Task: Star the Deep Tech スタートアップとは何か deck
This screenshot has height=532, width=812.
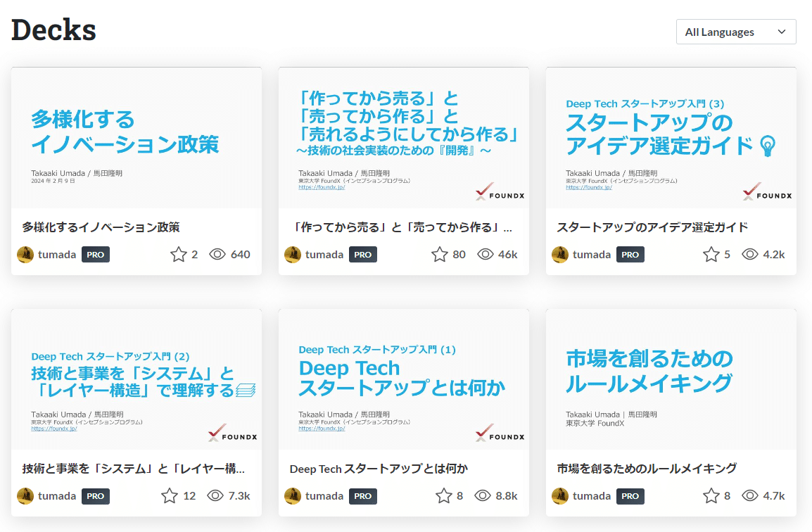Action: click(x=444, y=495)
